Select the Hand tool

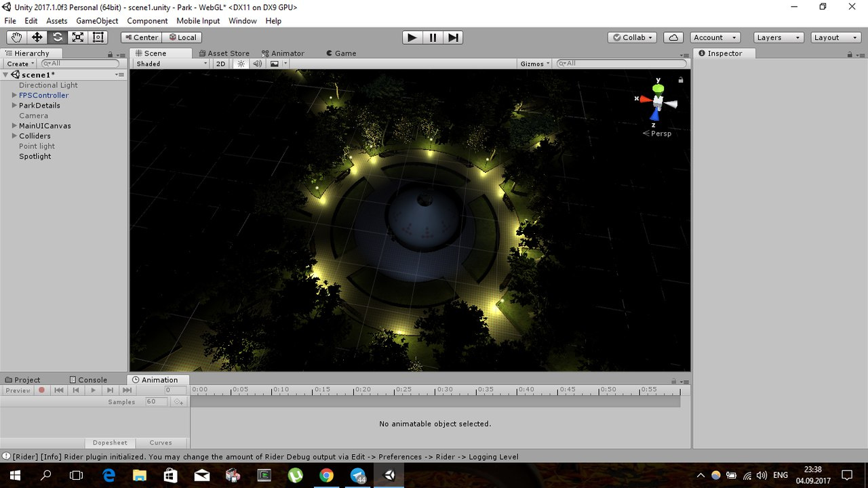pyautogui.click(x=17, y=37)
